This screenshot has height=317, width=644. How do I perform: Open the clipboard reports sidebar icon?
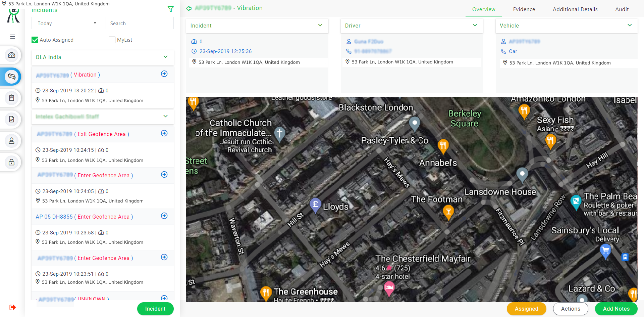tap(12, 98)
